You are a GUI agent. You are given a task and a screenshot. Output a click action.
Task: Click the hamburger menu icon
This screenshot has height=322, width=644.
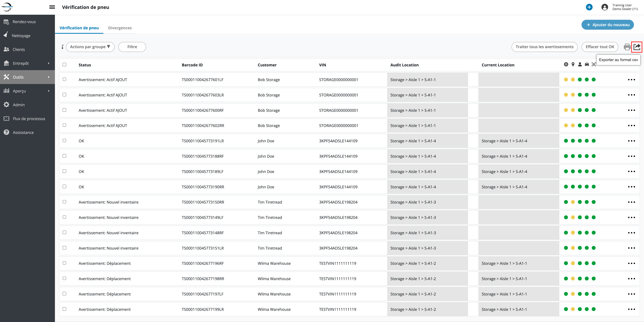click(x=52, y=7)
